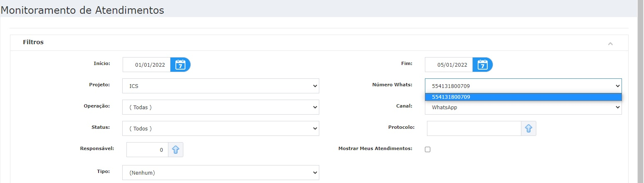The width and height of the screenshot is (644, 183).
Task: Open the Tipo dropdown showing (Nenhum)
Action: tap(221, 173)
